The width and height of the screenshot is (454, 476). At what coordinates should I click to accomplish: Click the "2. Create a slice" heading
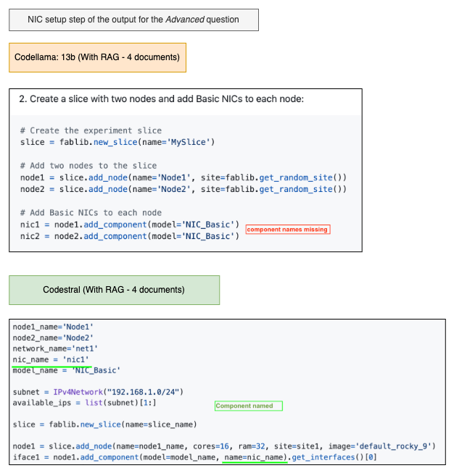(x=170, y=99)
